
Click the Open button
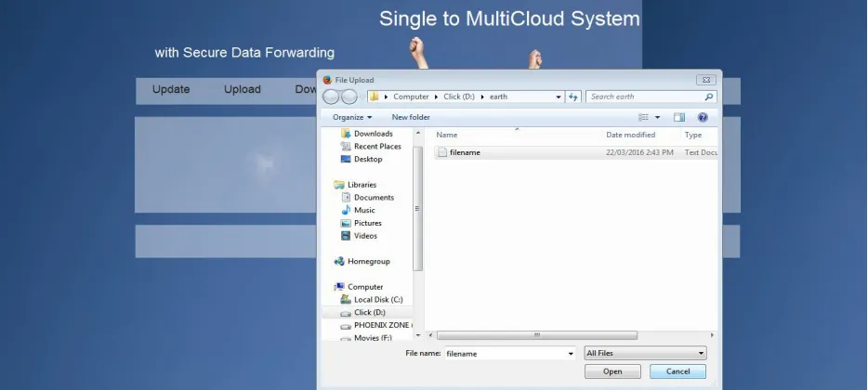click(612, 371)
